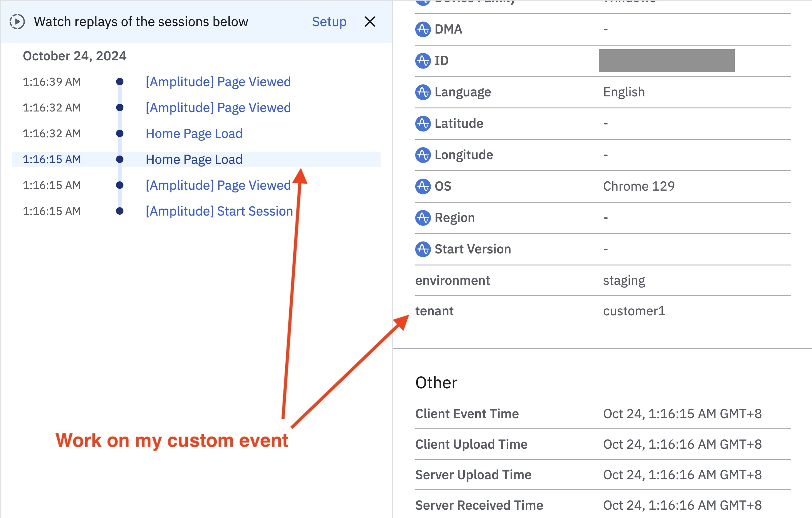Viewport: 812px width, 518px height.
Task: Click Amplitude icon beside Latitude property
Action: click(x=423, y=123)
